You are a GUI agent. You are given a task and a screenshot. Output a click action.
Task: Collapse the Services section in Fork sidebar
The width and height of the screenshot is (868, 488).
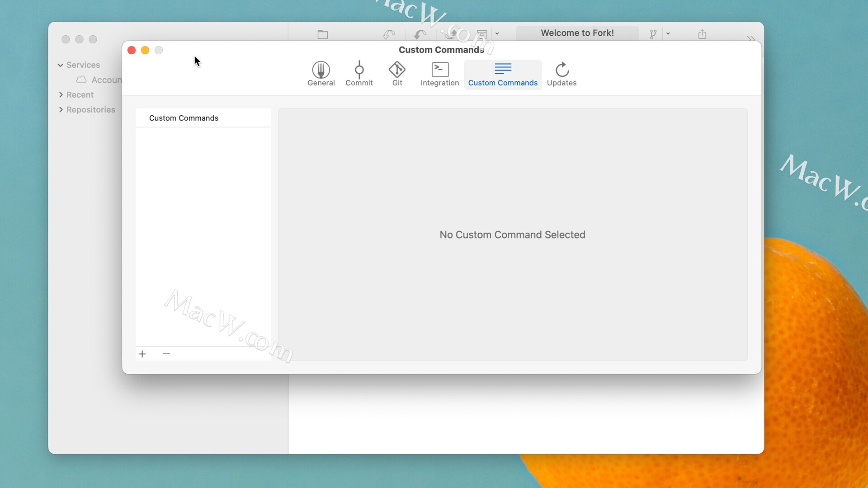(60, 65)
